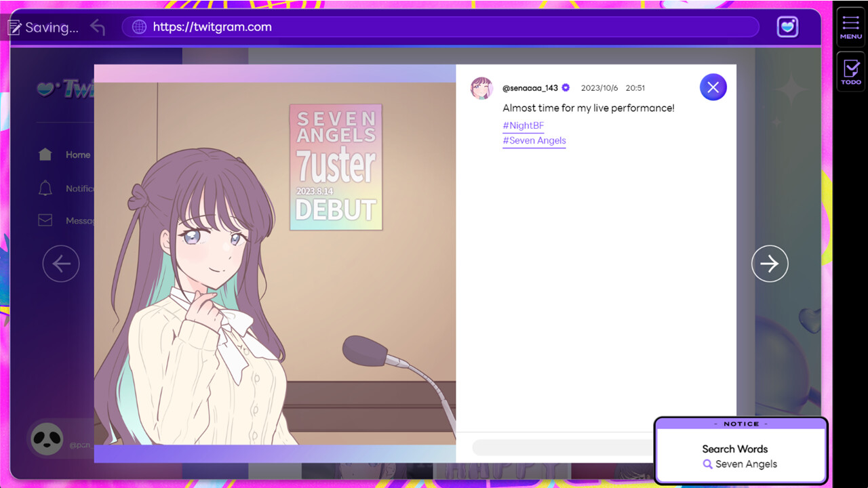Viewport: 868px width, 488px height.
Task: Go back using the left arrow button
Action: 60,264
